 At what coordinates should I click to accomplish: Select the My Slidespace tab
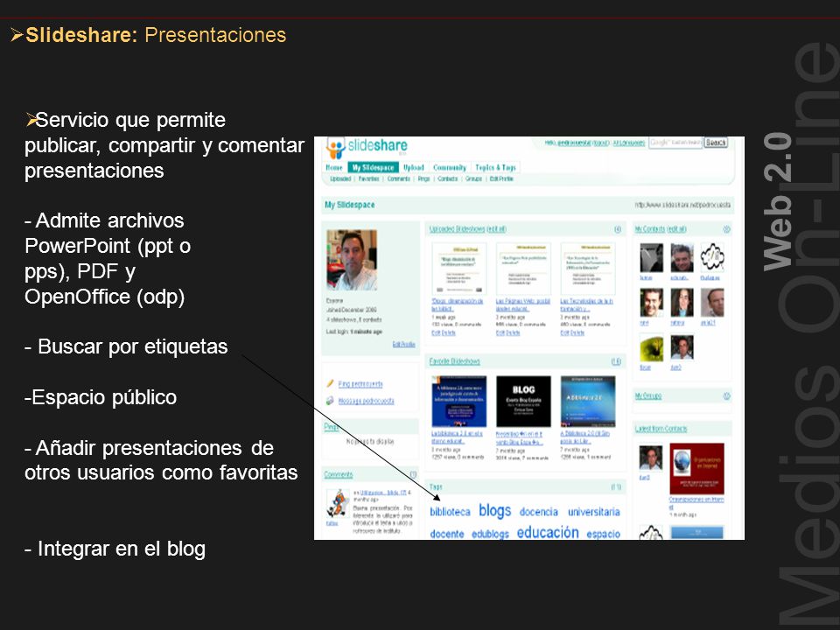tap(373, 168)
